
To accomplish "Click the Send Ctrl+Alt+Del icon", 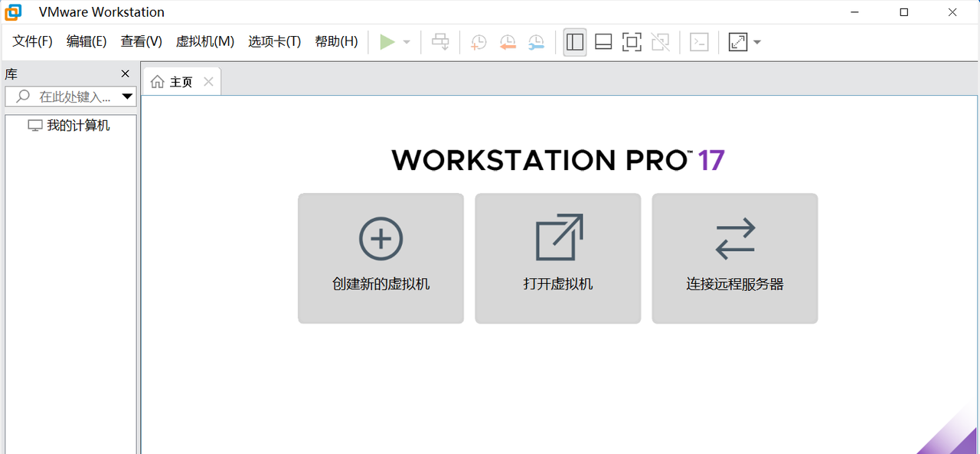I will 440,42.
